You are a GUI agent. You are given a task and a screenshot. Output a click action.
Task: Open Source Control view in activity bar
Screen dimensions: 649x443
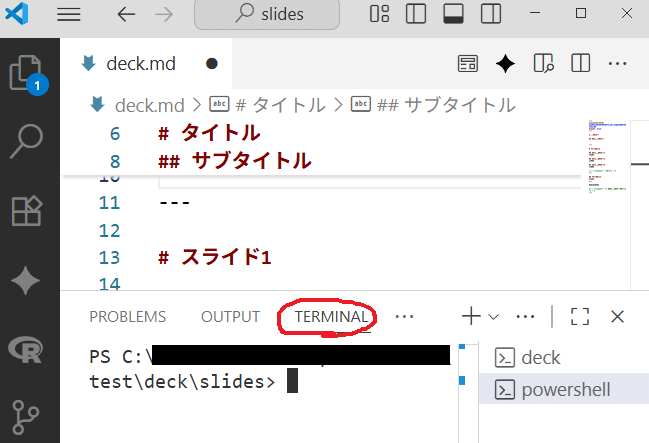pos(25,417)
